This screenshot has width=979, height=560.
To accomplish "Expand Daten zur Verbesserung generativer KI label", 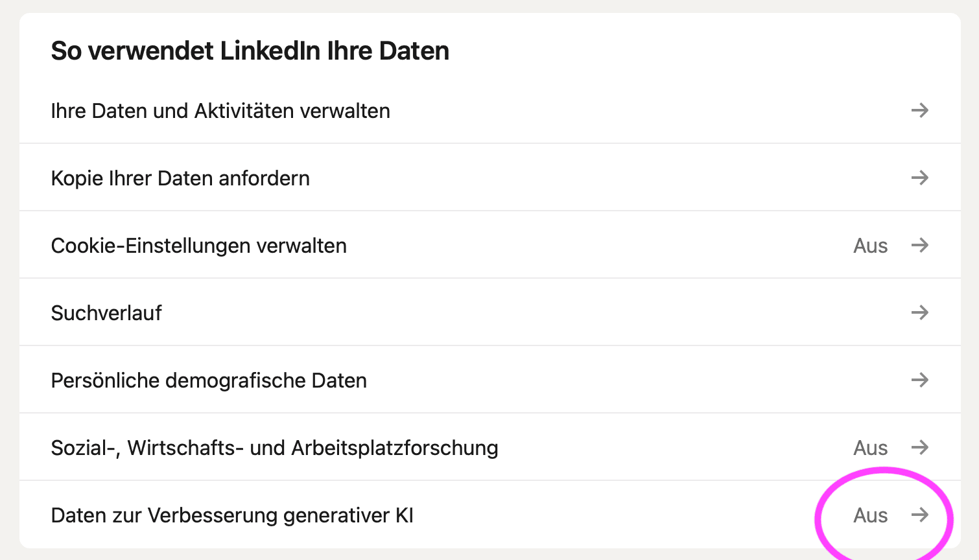I will [232, 515].
